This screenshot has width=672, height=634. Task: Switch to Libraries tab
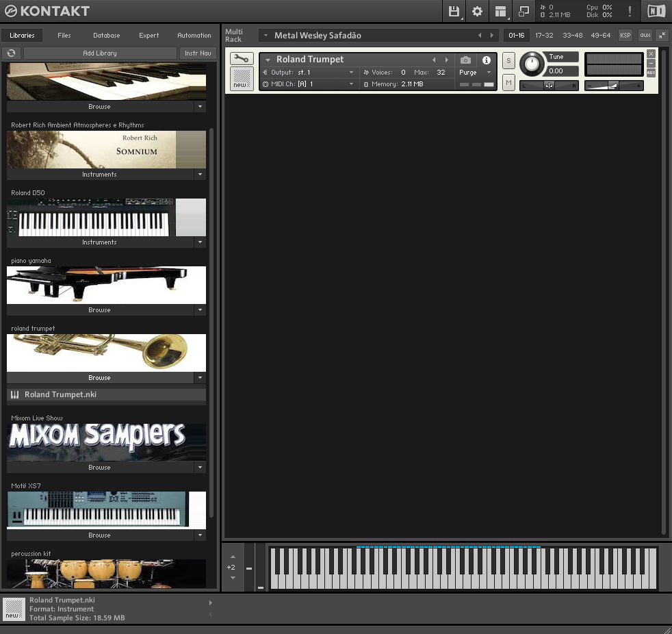pyautogui.click(x=22, y=35)
